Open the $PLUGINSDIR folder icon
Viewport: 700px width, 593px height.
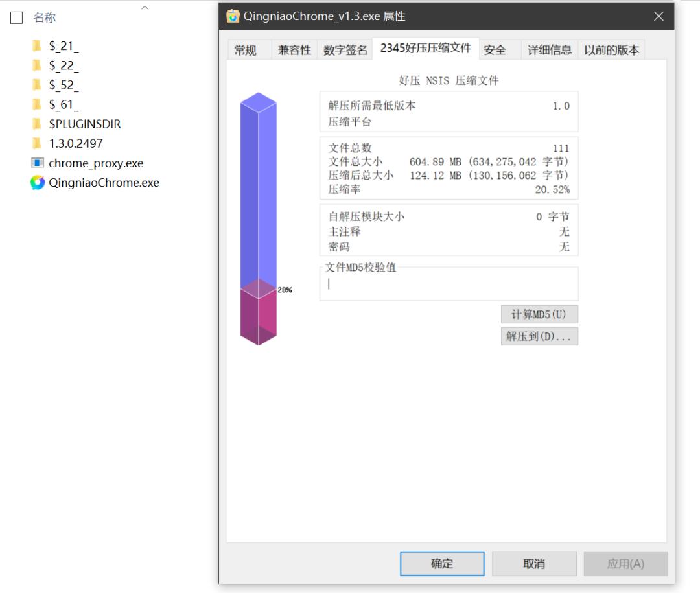[x=37, y=124]
